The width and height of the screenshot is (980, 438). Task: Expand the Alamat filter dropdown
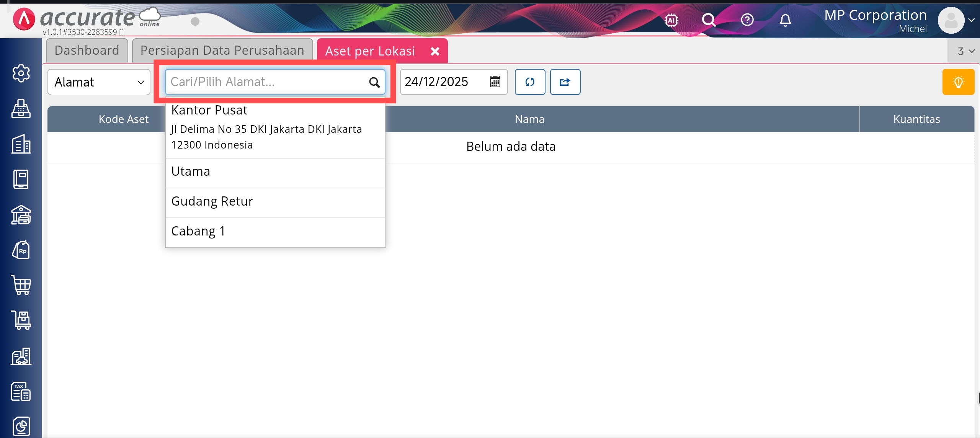coord(99,82)
